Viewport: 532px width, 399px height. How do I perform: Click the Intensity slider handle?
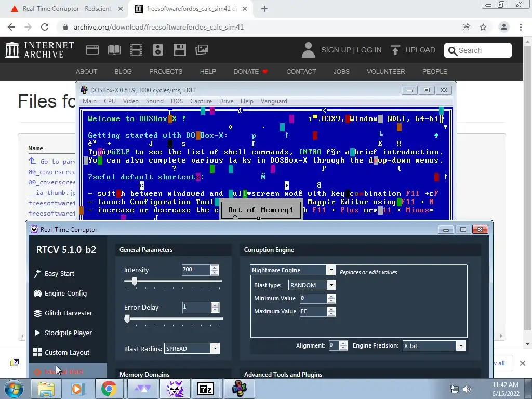(135, 281)
